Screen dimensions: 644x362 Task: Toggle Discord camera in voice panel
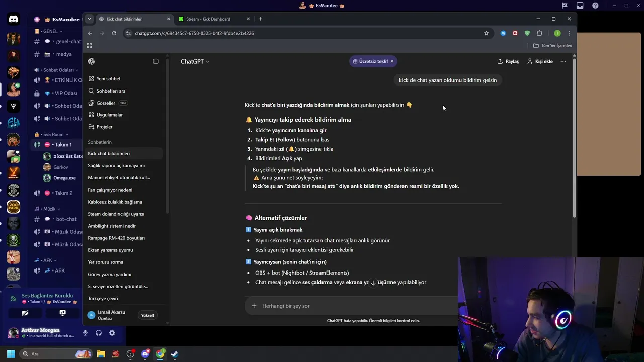tap(25, 313)
